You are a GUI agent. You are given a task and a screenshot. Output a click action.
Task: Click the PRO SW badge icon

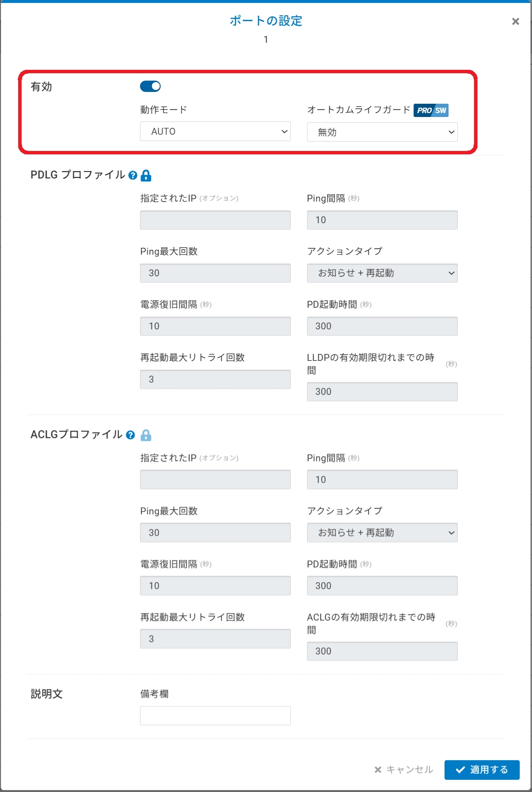tap(431, 110)
